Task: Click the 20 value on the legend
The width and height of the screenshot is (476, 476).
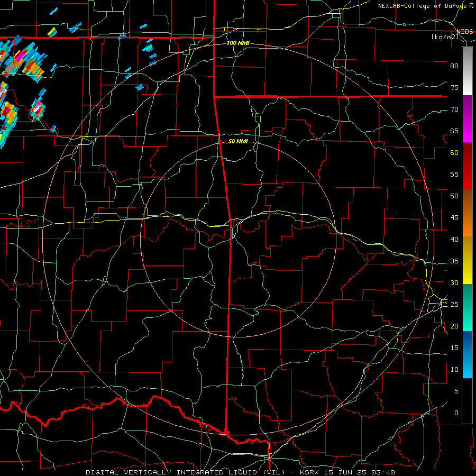Action: pyautogui.click(x=454, y=326)
